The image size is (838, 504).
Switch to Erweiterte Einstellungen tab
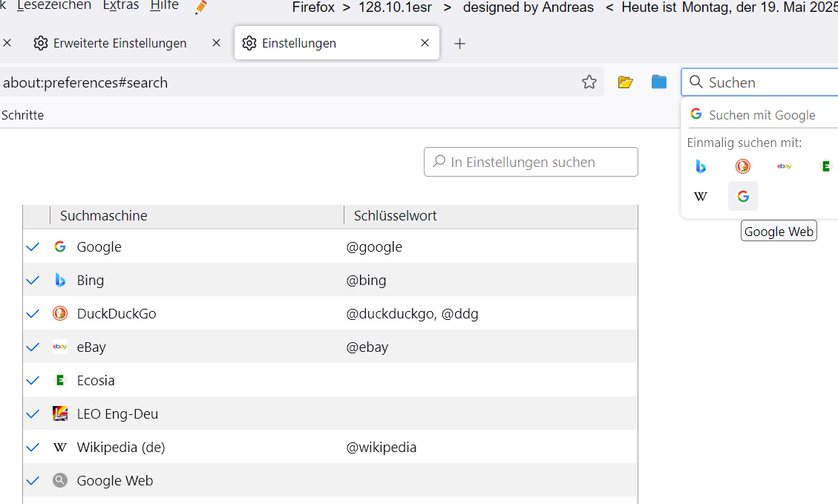coord(120,43)
